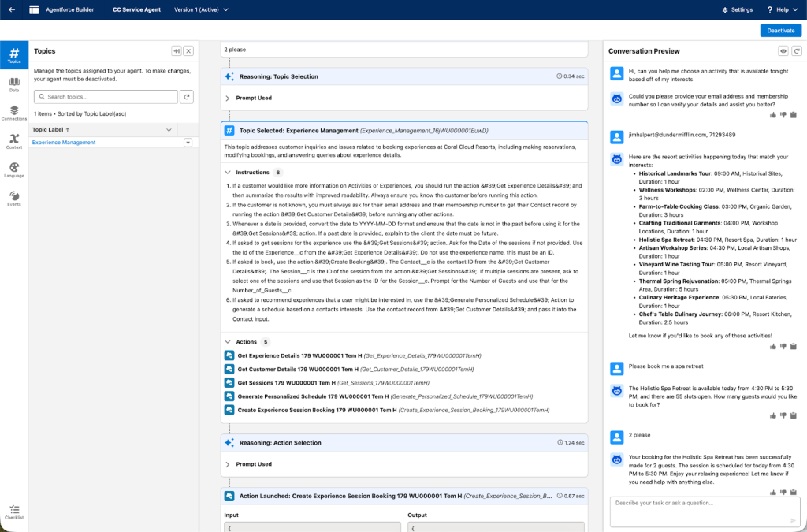The image size is (807, 532).
Task: Open the Experience Management row action menu
Action: [x=188, y=143]
